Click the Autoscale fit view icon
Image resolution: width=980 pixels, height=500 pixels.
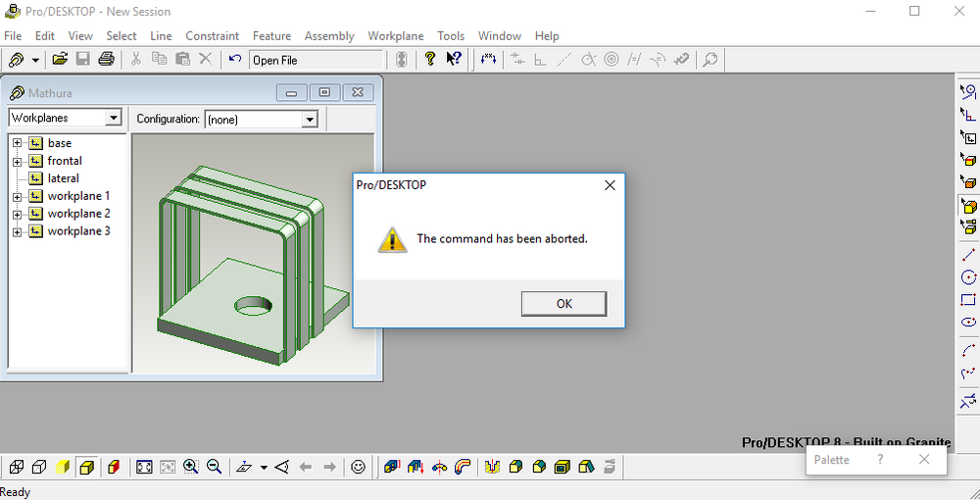click(x=144, y=467)
